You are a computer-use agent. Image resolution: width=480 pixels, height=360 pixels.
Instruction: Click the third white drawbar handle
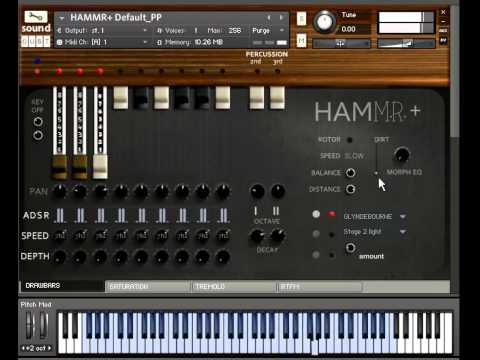click(x=100, y=166)
